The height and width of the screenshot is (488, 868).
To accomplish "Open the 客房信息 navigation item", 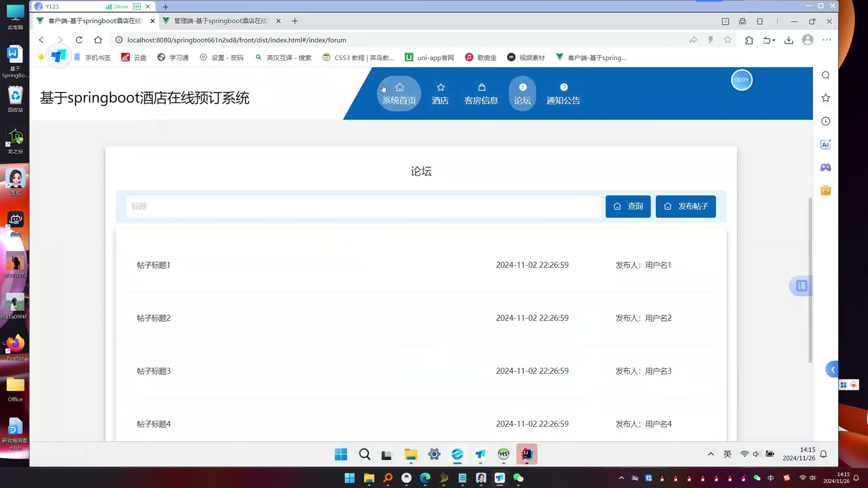I will pos(481,94).
